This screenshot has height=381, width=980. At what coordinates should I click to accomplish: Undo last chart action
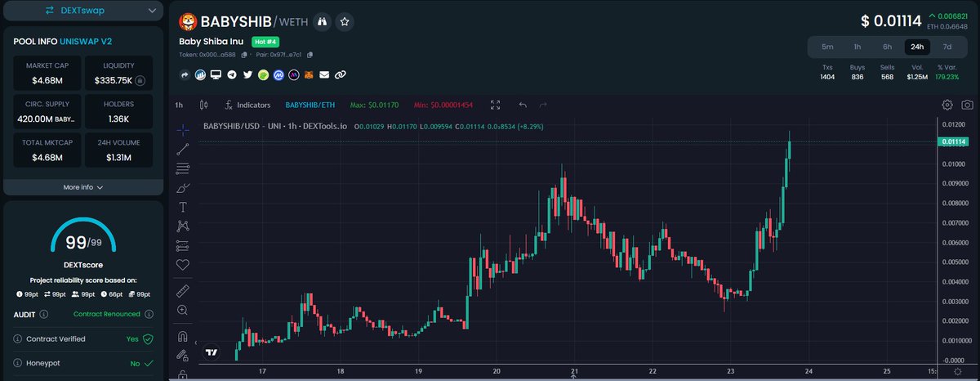(523, 105)
